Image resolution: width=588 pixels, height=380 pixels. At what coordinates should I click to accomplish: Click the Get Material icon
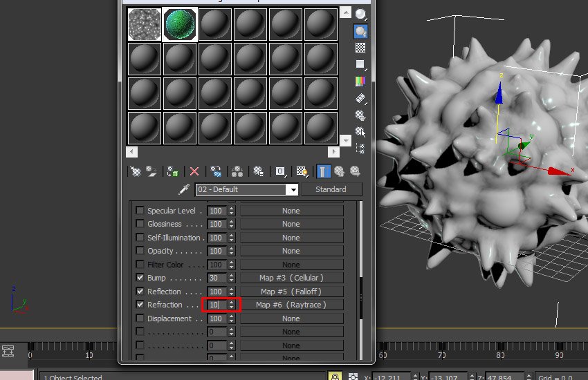pyautogui.click(x=136, y=171)
